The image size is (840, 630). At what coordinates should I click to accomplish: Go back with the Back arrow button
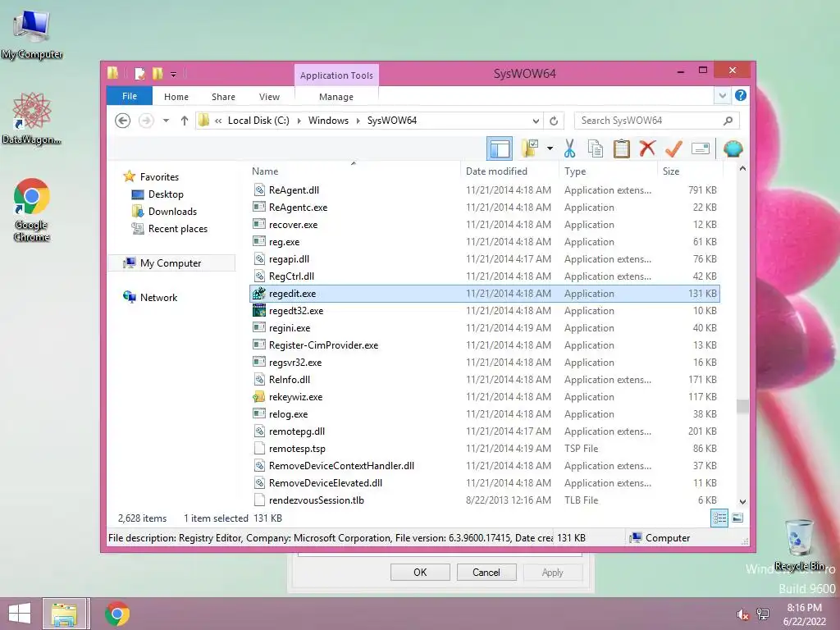123,121
